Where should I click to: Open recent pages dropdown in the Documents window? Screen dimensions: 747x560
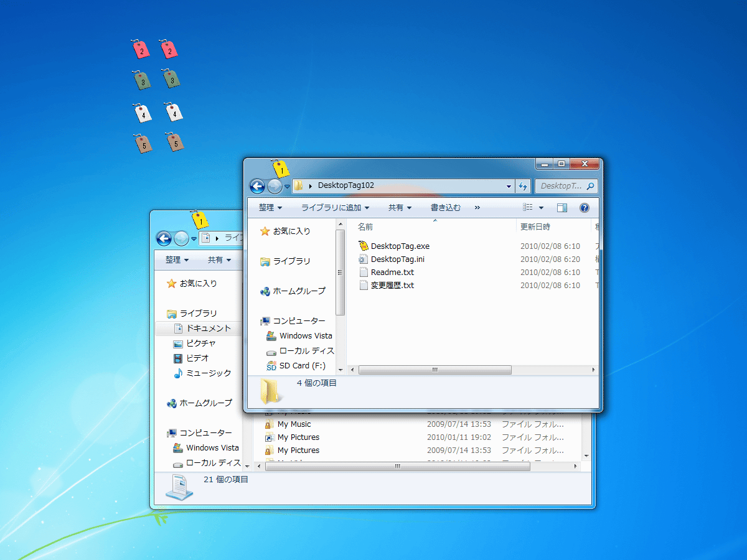coord(194,238)
